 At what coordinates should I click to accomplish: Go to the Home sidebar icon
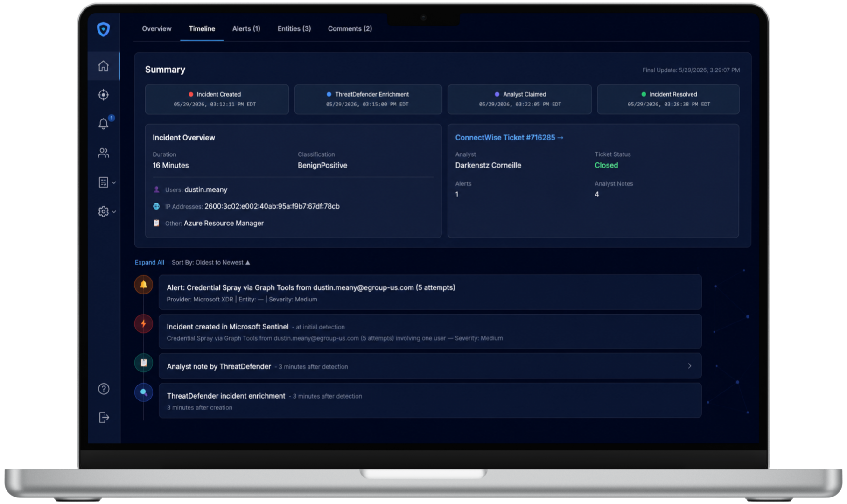[x=103, y=66]
